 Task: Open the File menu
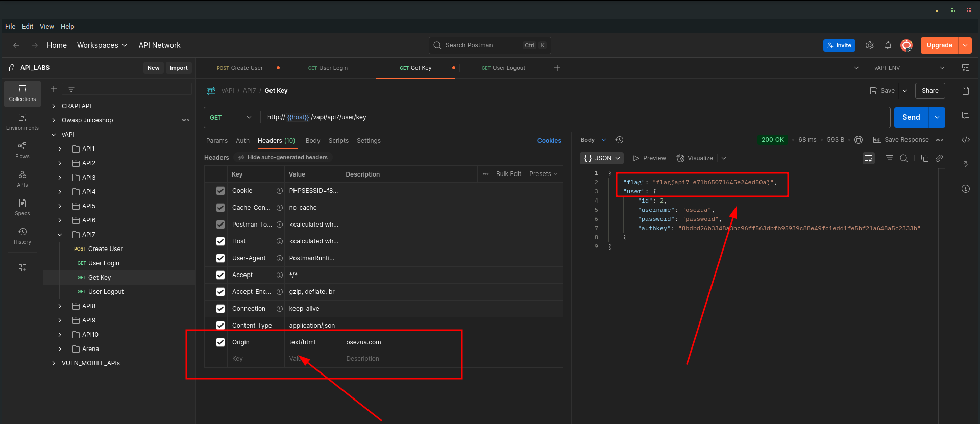[x=10, y=27]
